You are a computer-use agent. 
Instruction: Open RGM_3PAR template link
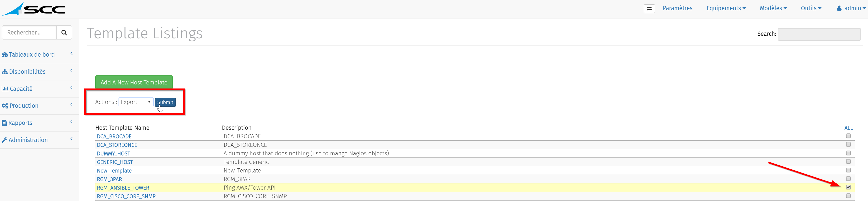coord(110,179)
